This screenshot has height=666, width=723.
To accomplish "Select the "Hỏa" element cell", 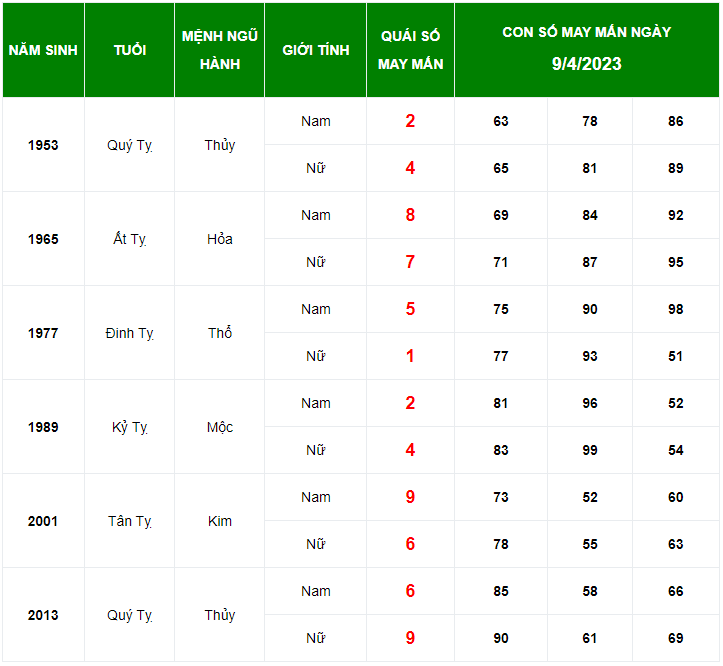I will point(220,239).
